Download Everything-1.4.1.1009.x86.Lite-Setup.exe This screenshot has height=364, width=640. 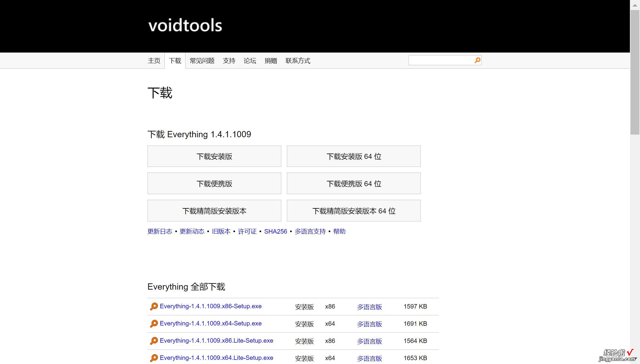pyautogui.click(x=216, y=341)
